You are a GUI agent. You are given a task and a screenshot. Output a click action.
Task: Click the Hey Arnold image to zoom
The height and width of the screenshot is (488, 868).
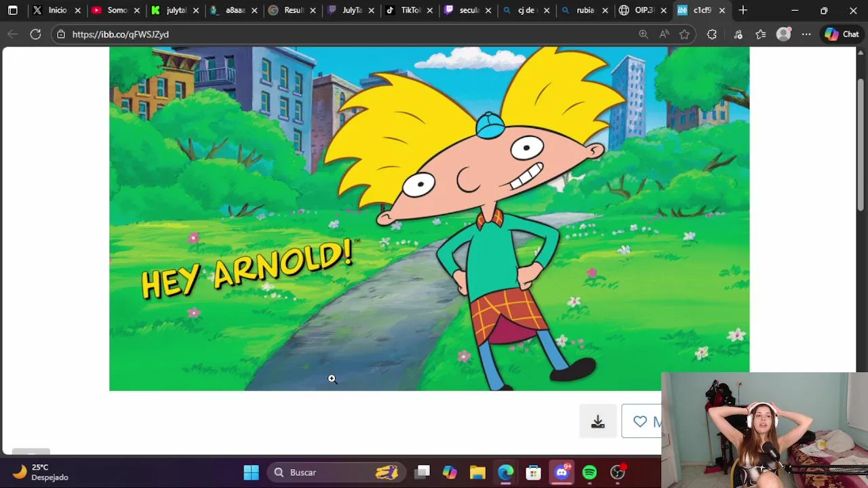coord(429,218)
